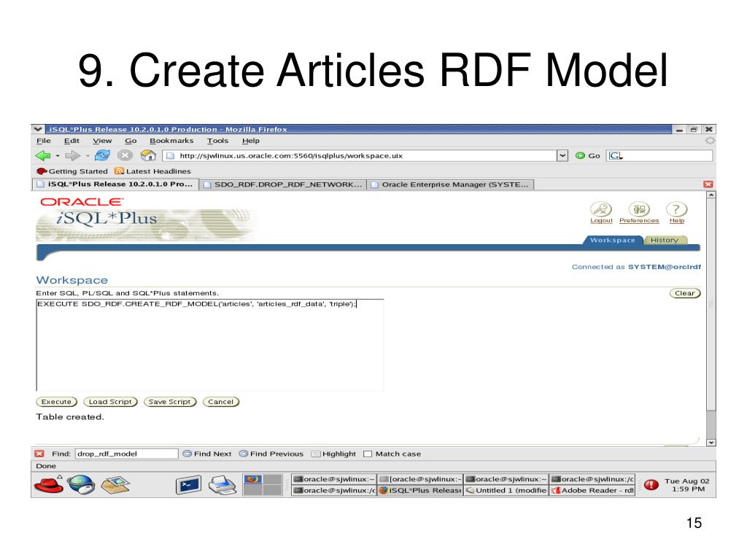Open the Bookmarks menu
The image size is (747, 560).
171,141
